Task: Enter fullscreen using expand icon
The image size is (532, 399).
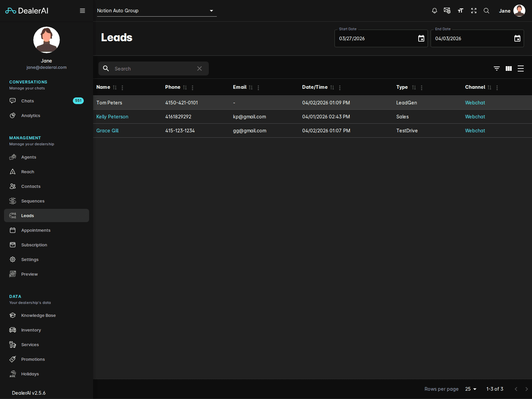Action: pyautogui.click(x=473, y=10)
